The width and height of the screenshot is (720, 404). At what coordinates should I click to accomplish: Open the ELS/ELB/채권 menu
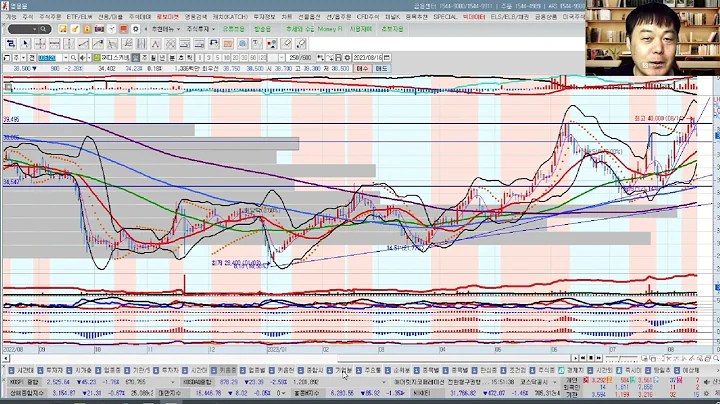[510, 17]
